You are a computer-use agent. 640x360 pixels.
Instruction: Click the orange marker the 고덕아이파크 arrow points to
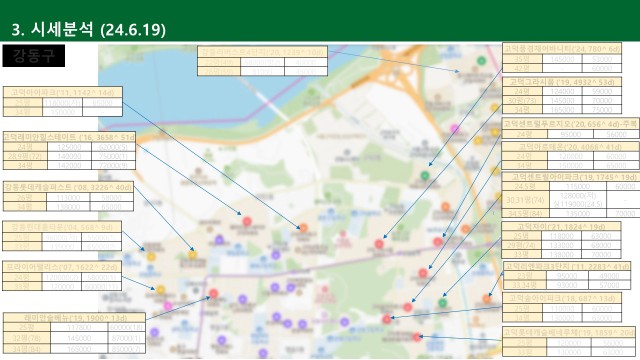[303, 228]
